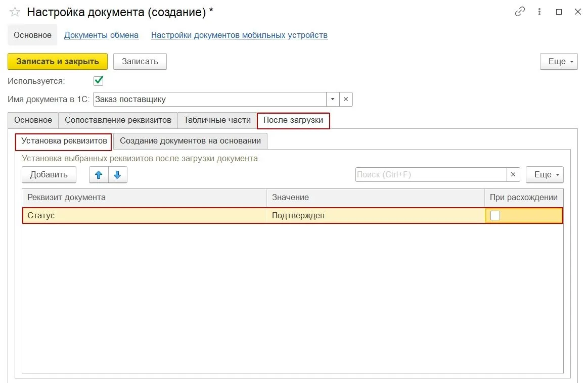The width and height of the screenshot is (588, 383).
Task: Clear the search field using its X icon
Action: (513, 174)
